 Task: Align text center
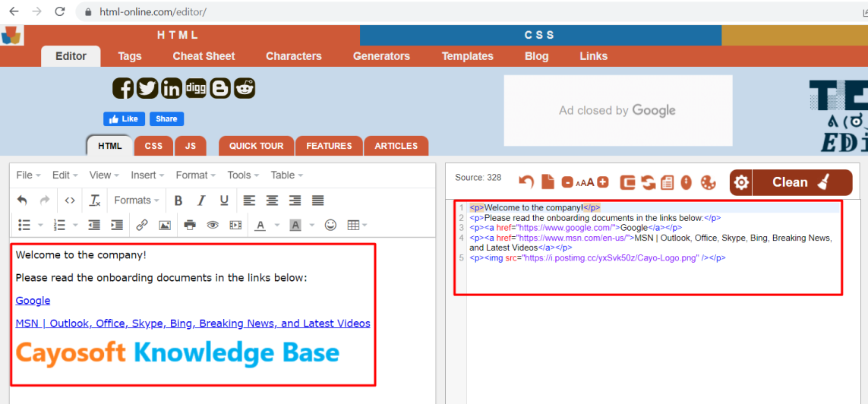[273, 200]
